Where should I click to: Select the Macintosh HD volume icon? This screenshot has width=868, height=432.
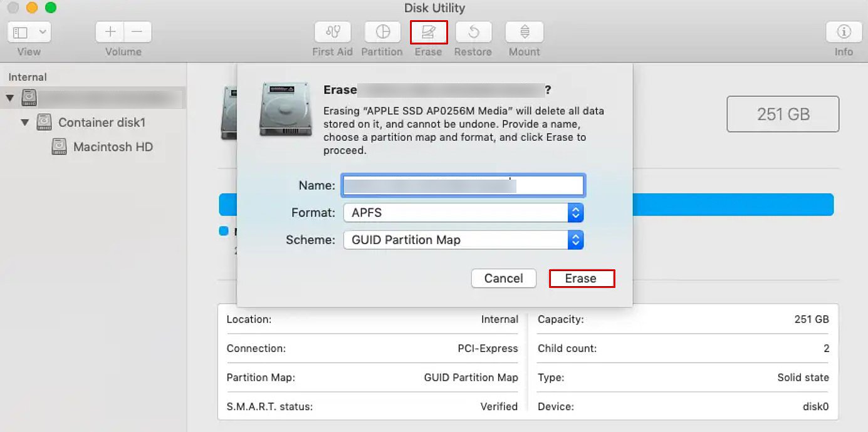point(59,147)
